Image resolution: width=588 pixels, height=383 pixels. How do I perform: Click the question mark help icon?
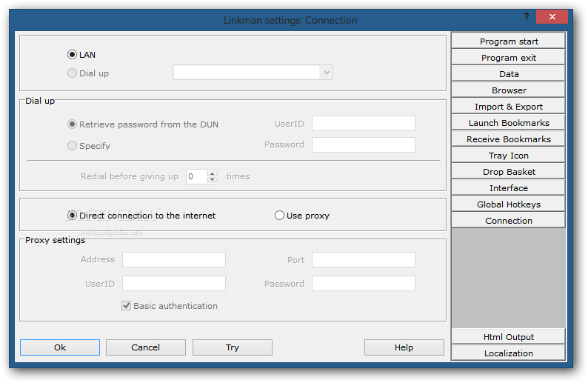(x=527, y=16)
